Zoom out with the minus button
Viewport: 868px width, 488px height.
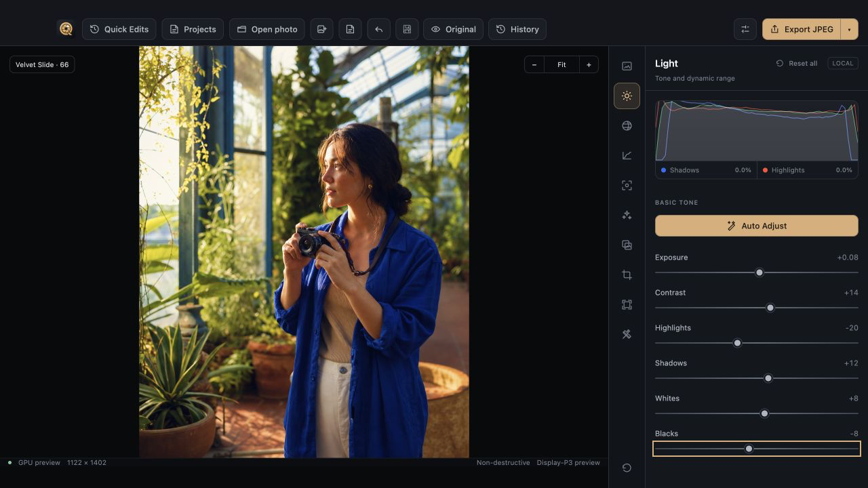(x=534, y=64)
